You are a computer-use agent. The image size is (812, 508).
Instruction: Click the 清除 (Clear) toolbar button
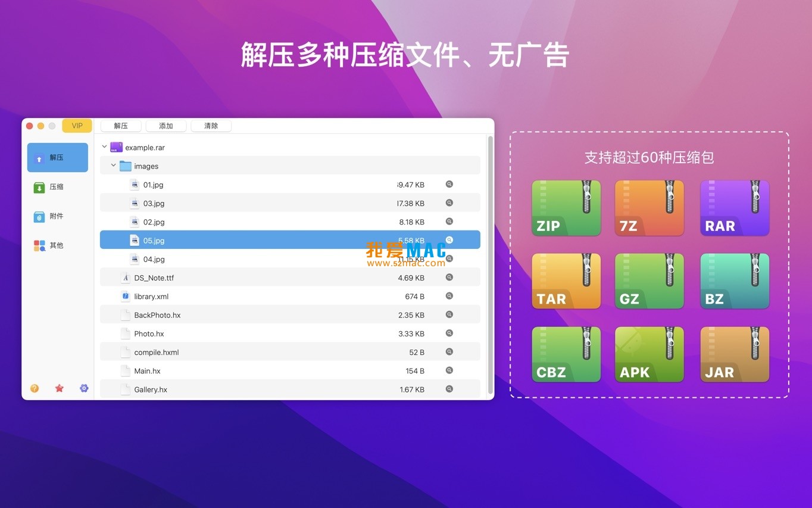211,126
